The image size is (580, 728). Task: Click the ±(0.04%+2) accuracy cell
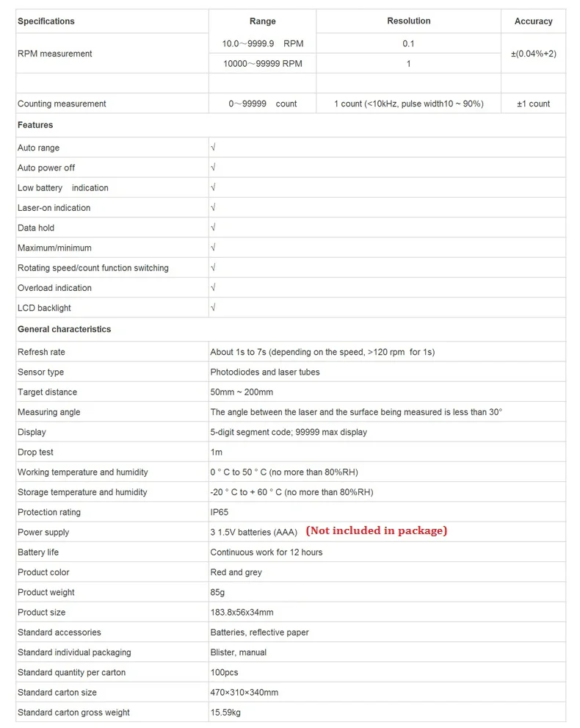click(534, 54)
